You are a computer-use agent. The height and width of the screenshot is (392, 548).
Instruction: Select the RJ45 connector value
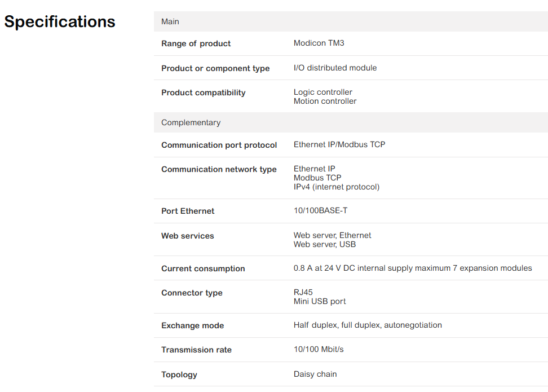(x=303, y=292)
